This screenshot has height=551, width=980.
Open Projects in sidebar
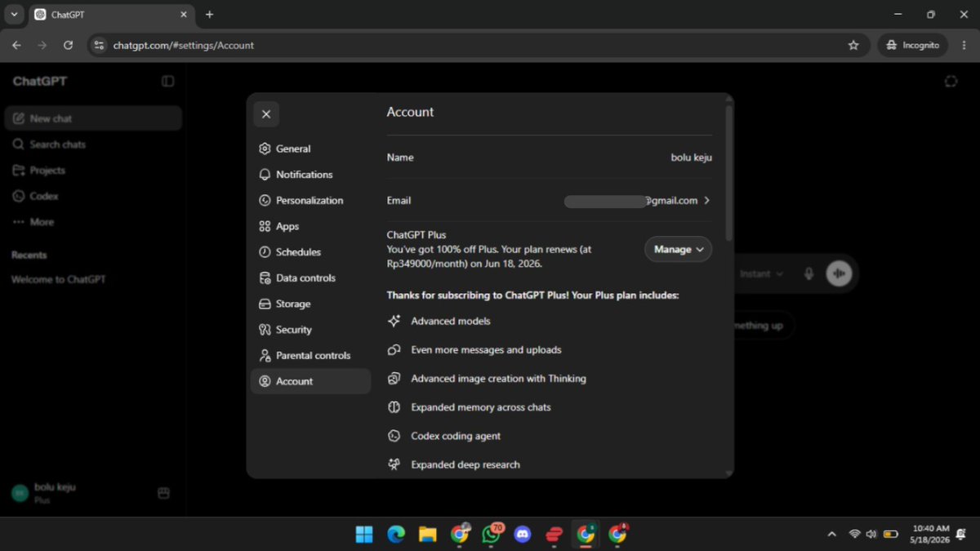(x=93, y=171)
